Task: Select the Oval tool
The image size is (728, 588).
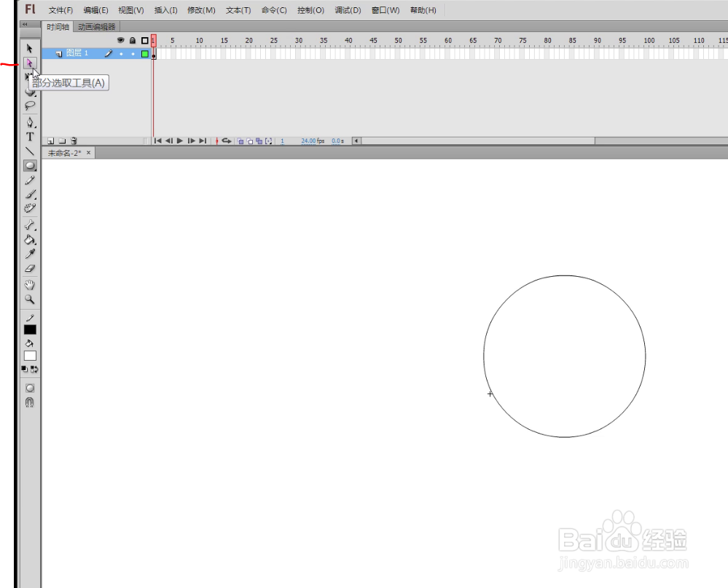Action: [x=30, y=165]
